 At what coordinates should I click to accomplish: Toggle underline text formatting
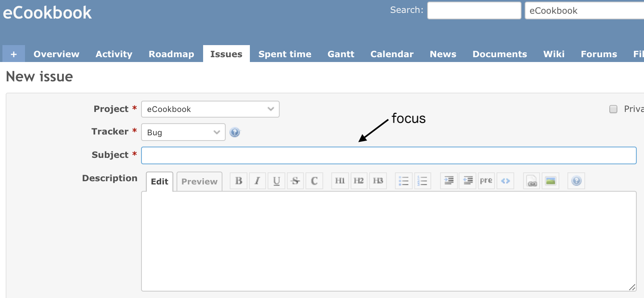pos(276,181)
